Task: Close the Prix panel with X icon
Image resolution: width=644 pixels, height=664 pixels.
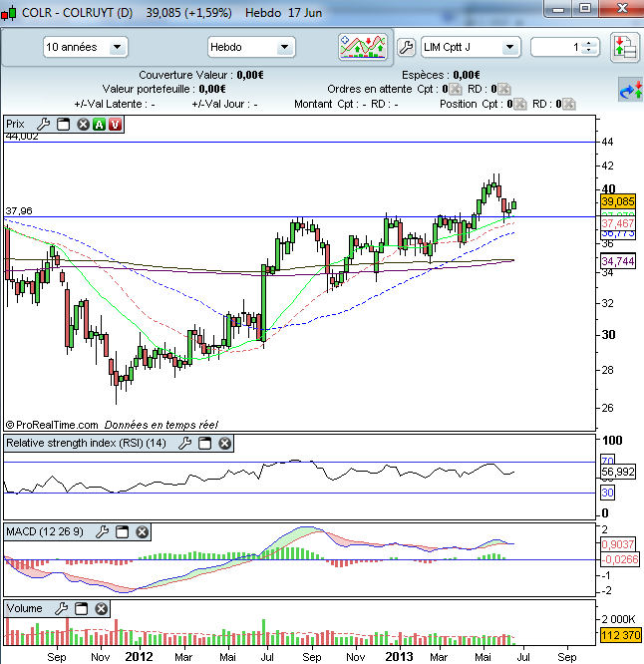Action: point(83,125)
